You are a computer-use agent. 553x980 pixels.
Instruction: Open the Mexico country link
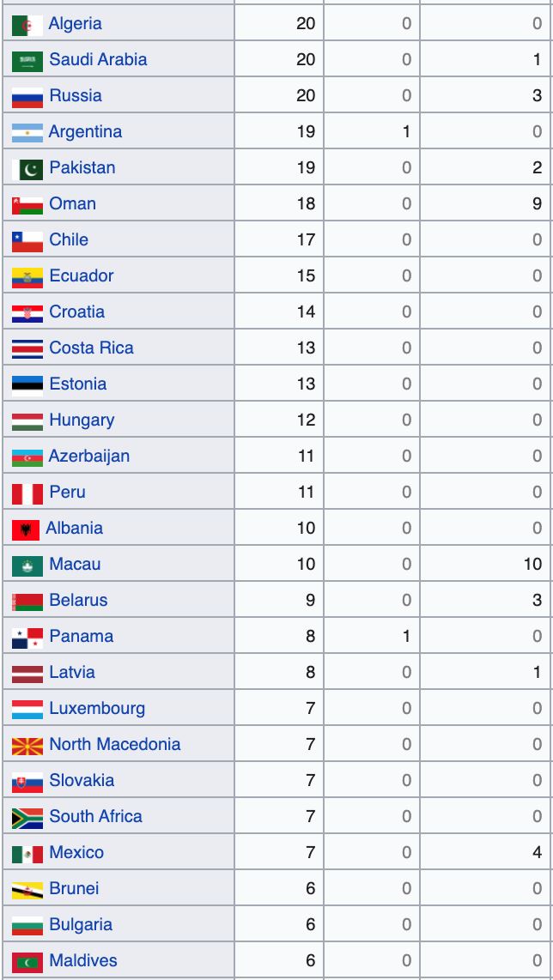[76, 853]
